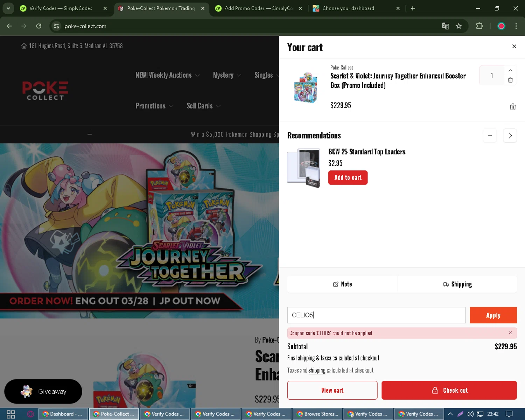
Task: Add BCW 25 Standard Top Loaders to cart
Action: pos(348,177)
